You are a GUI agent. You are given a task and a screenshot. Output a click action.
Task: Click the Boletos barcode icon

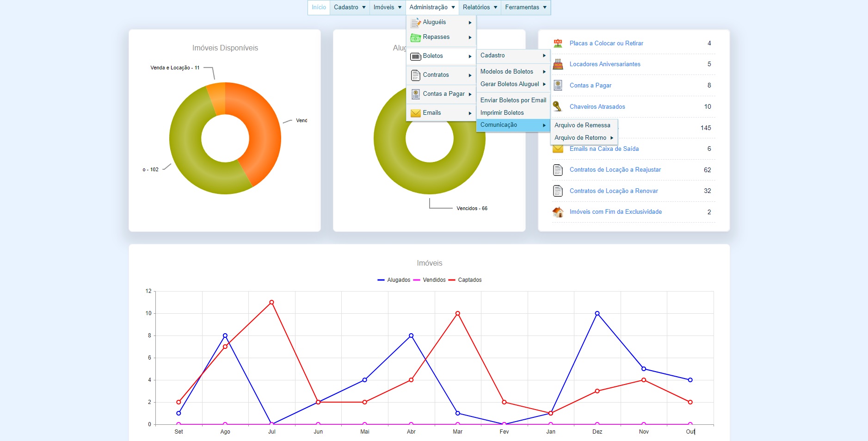click(416, 56)
